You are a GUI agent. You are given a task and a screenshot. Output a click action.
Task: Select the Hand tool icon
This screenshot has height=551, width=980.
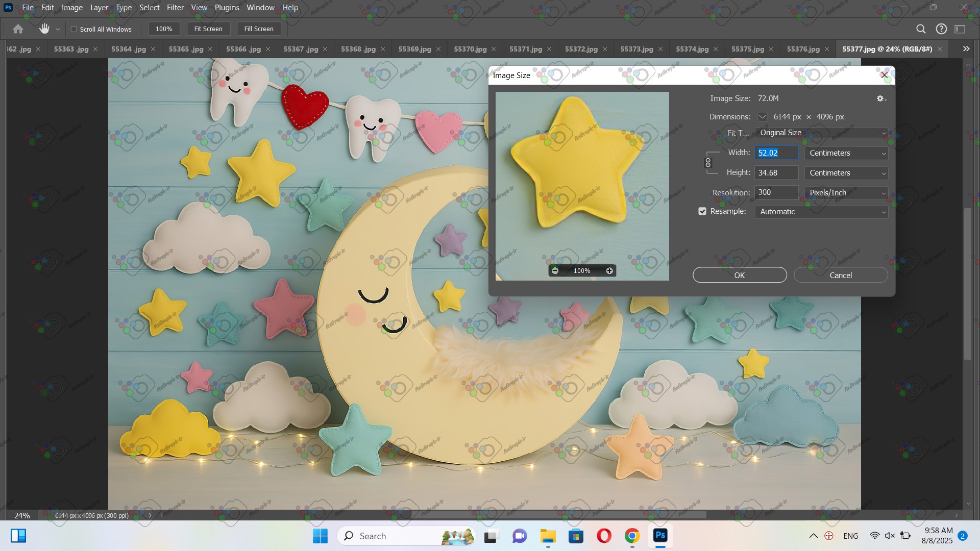click(44, 29)
